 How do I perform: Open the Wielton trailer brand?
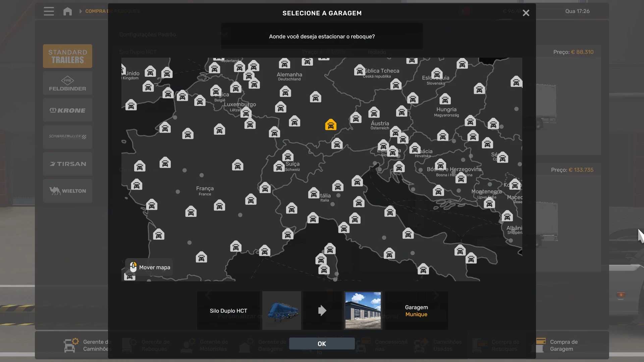(x=67, y=191)
